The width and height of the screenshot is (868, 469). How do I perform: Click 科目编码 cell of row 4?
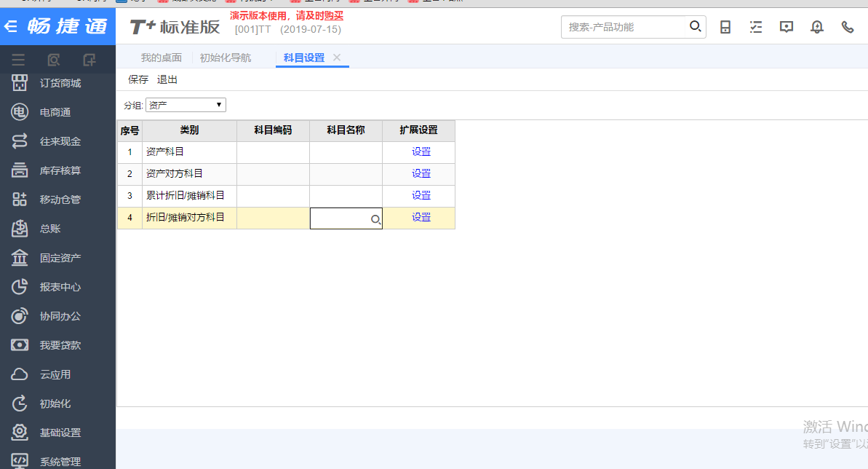click(x=273, y=218)
